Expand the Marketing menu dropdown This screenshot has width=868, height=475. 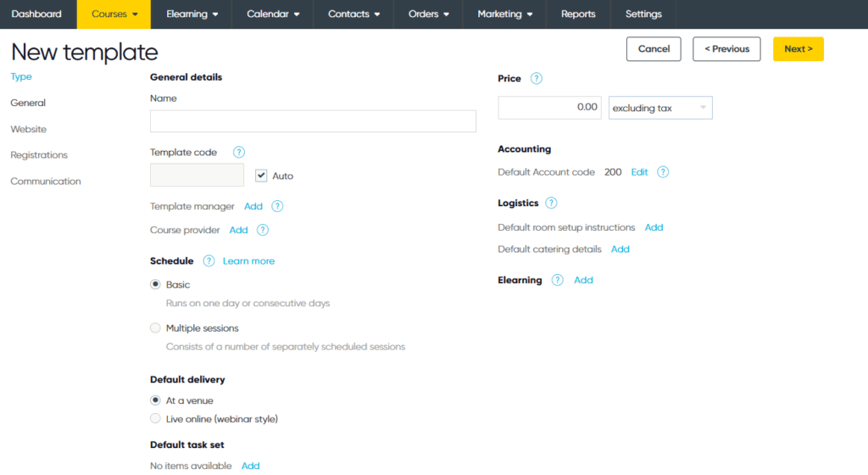tap(504, 14)
